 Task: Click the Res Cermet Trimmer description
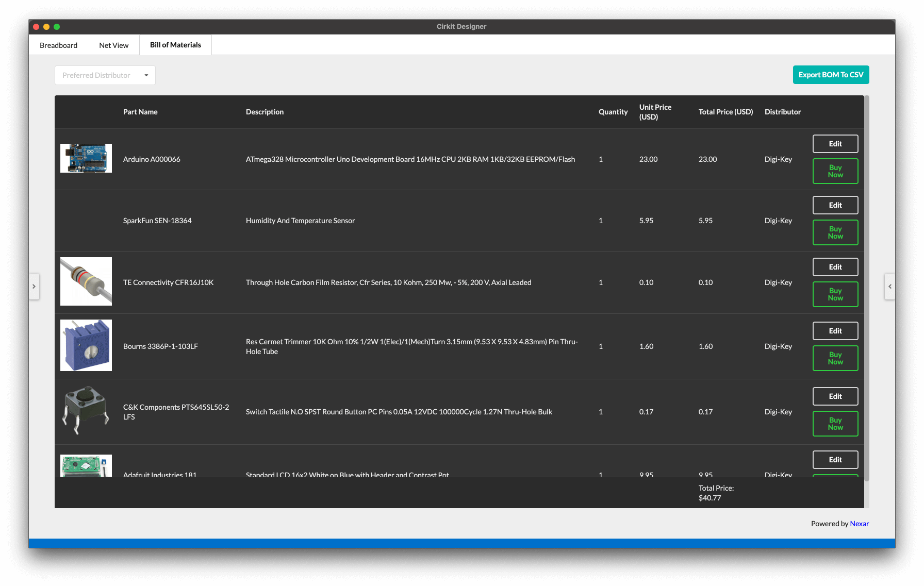(411, 346)
